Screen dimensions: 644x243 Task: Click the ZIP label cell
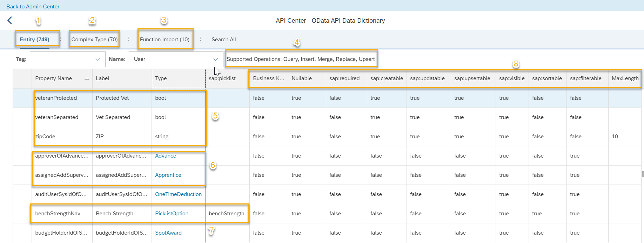coord(122,137)
